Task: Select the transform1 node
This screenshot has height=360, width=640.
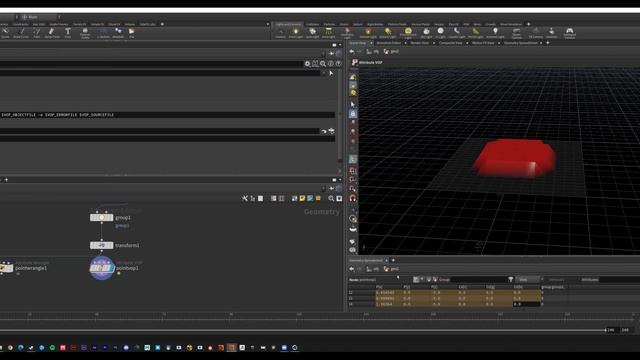Action: (102, 245)
